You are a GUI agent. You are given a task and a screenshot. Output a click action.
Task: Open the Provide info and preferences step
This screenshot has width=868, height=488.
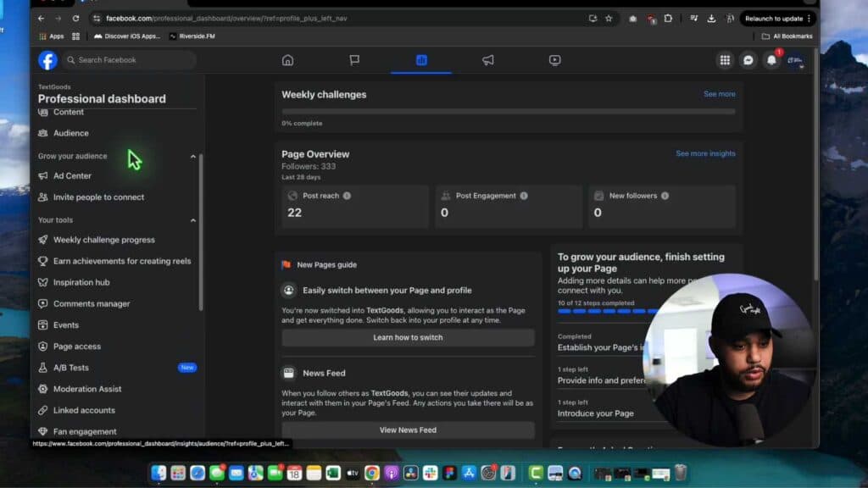[x=601, y=380]
